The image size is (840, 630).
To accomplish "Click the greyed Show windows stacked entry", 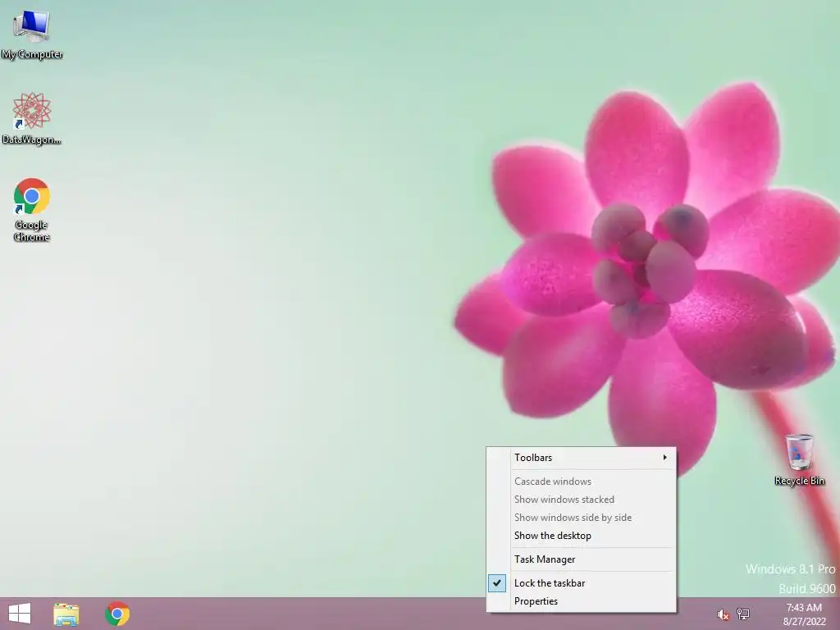I will (x=582, y=500).
